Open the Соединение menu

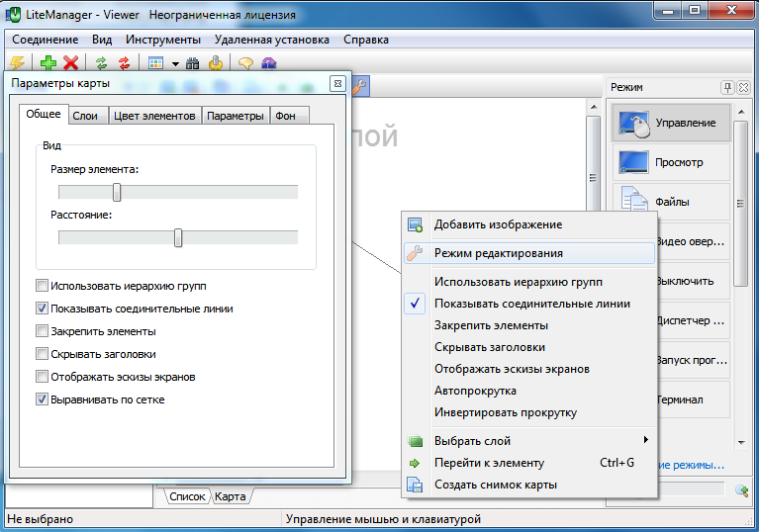click(45, 40)
